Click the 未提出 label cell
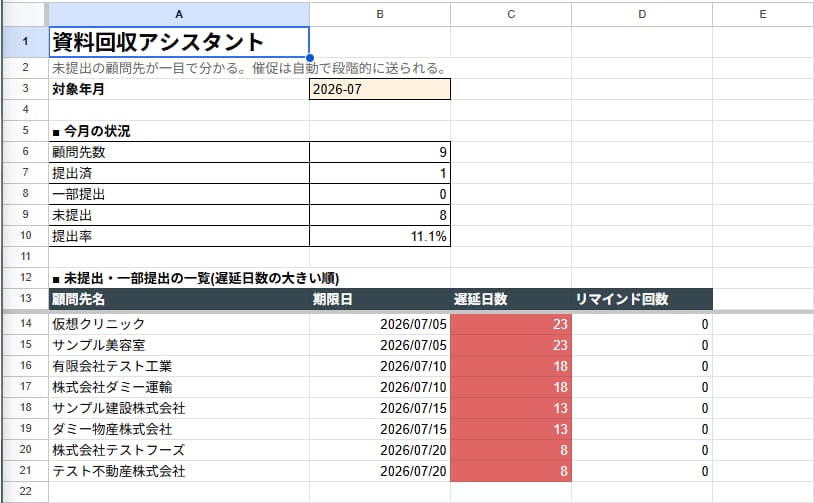This screenshot has height=503, width=814. [x=179, y=215]
